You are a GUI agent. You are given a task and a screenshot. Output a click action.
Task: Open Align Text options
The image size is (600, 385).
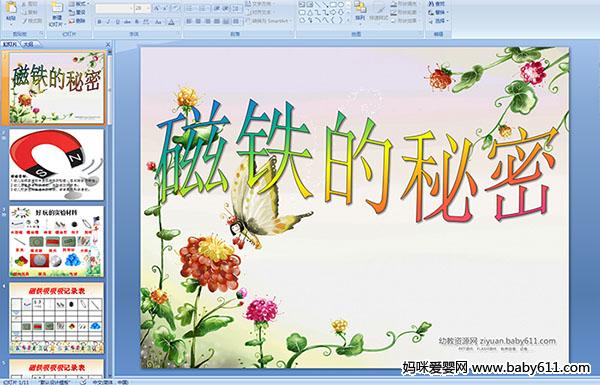coord(261,12)
